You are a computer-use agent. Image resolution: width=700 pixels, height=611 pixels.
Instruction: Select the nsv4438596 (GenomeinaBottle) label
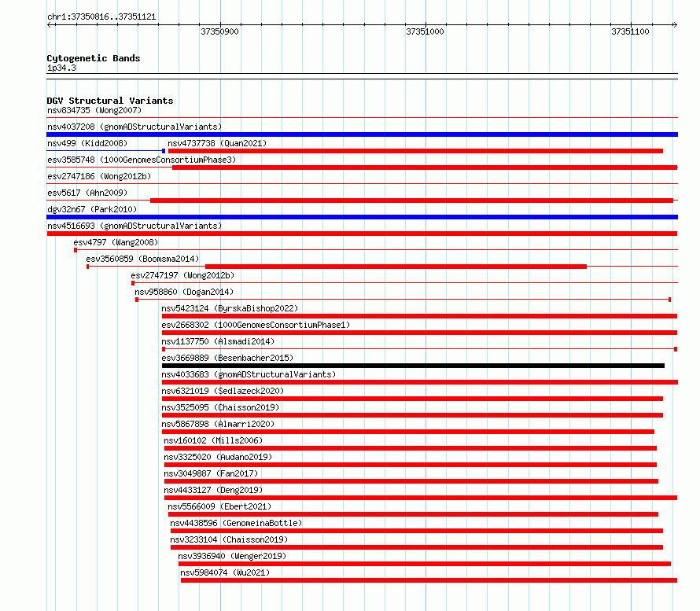(236, 523)
